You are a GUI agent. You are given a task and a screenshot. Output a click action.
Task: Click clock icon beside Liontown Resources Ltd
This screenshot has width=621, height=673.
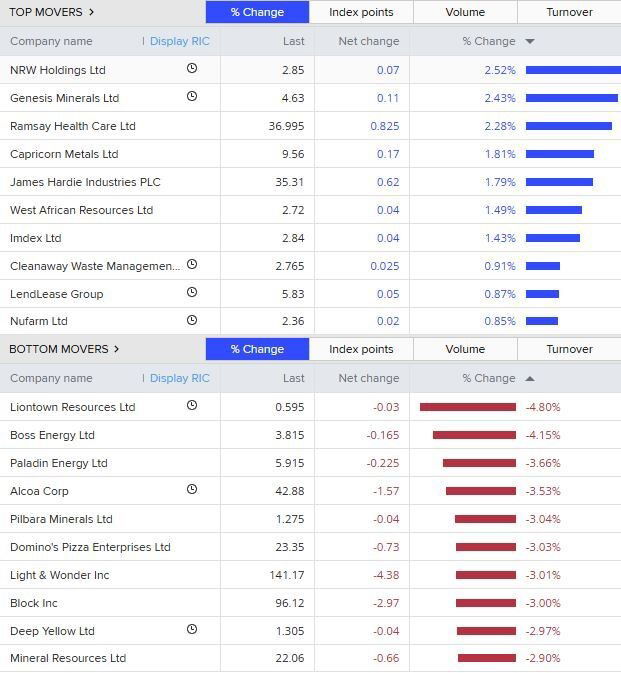click(x=192, y=405)
